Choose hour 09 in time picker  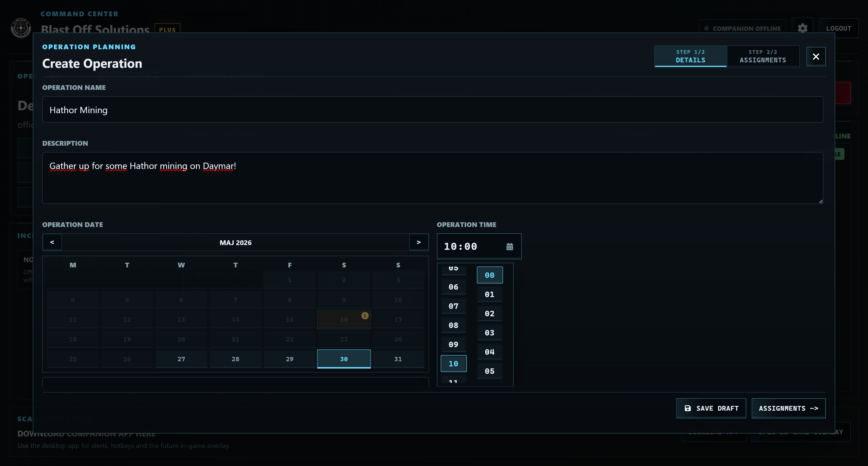coord(453,344)
